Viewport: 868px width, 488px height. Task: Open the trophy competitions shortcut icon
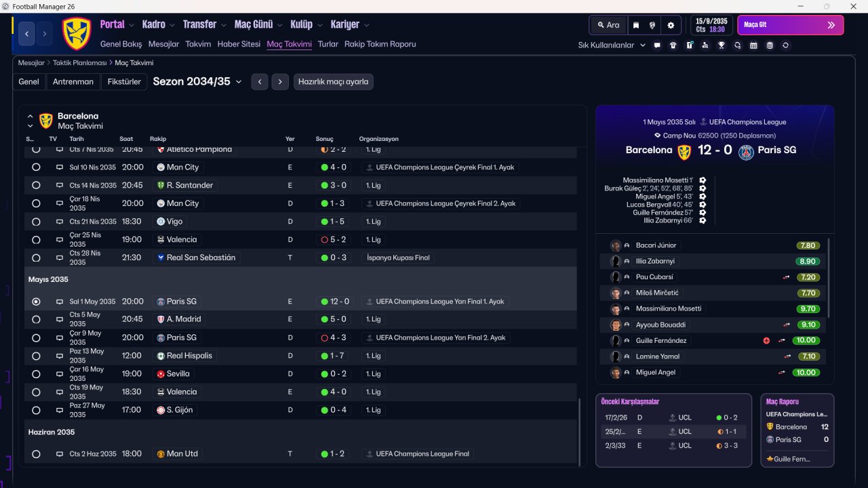[x=722, y=45]
